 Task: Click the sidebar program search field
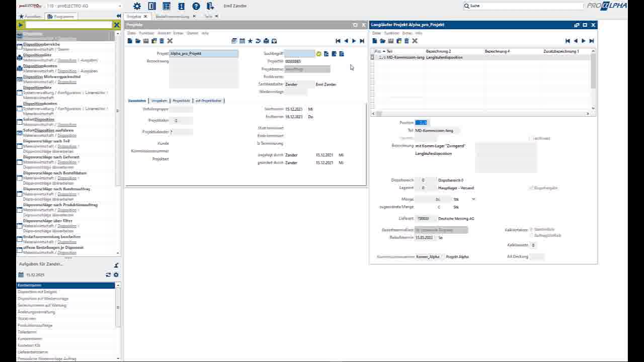(x=69, y=25)
